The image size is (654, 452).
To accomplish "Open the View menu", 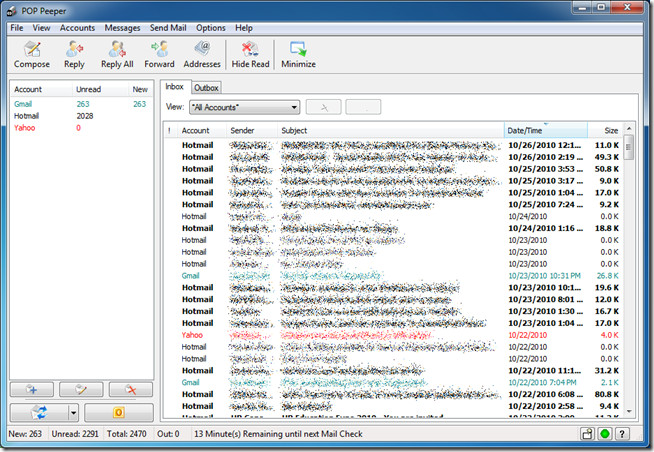I will click(41, 28).
